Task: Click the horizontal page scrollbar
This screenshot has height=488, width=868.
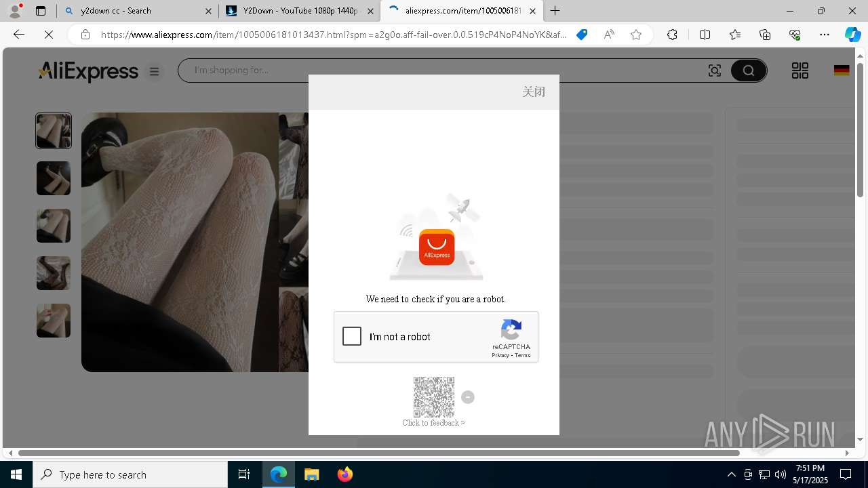Action: point(378,453)
